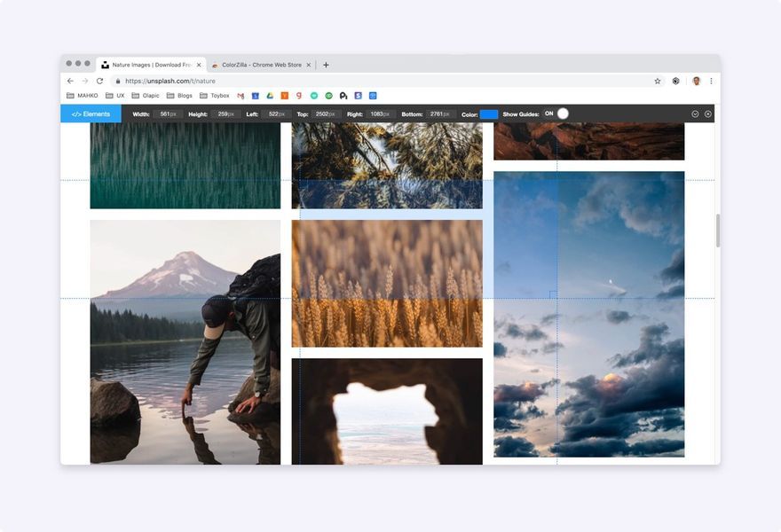781x532 pixels.
Task: Click the circled X to dismiss ruler bar
Action: click(x=708, y=114)
